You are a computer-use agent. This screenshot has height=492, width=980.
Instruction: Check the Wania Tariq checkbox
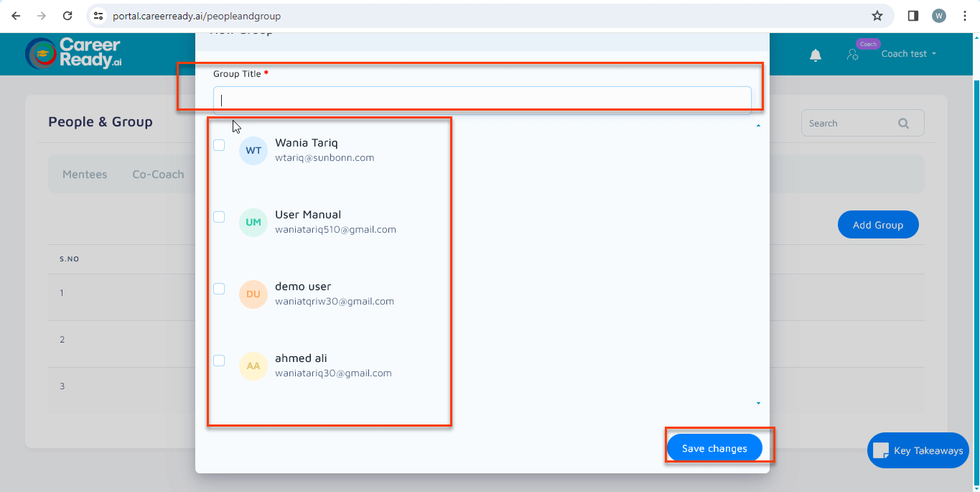[219, 145]
